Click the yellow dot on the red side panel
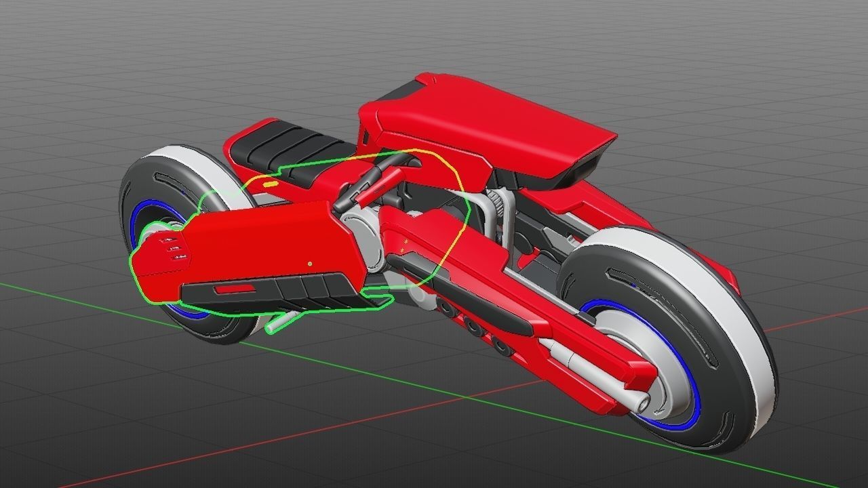This screenshot has height=488, width=868. click(311, 263)
